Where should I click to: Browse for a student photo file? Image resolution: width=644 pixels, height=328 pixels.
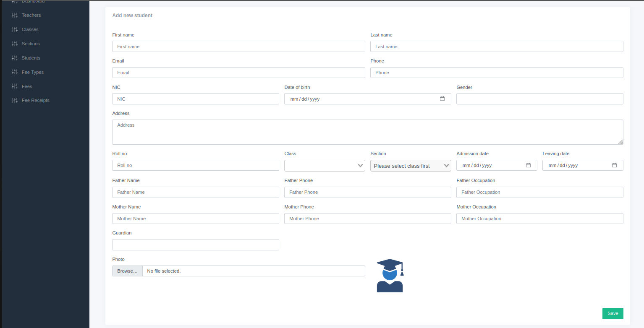[127, 271]
